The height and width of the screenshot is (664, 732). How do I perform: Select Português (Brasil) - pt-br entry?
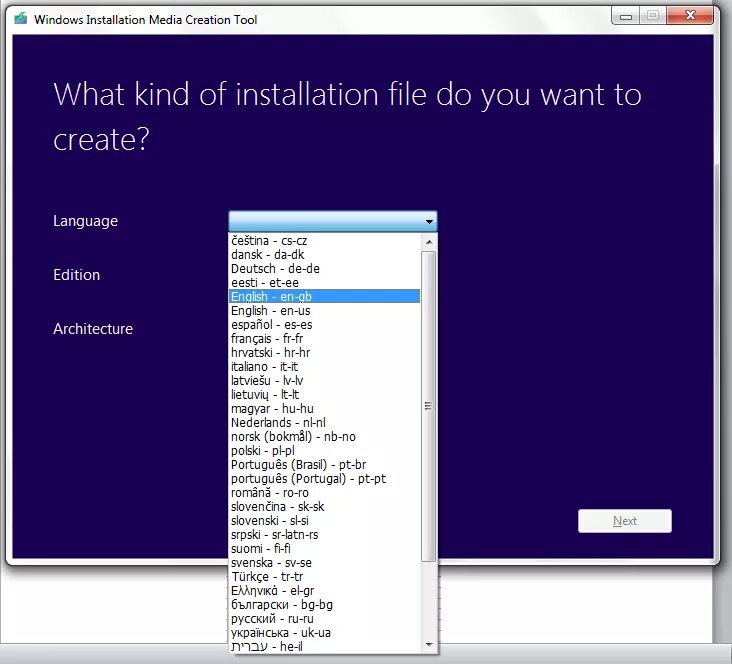(x=324, y=465)
